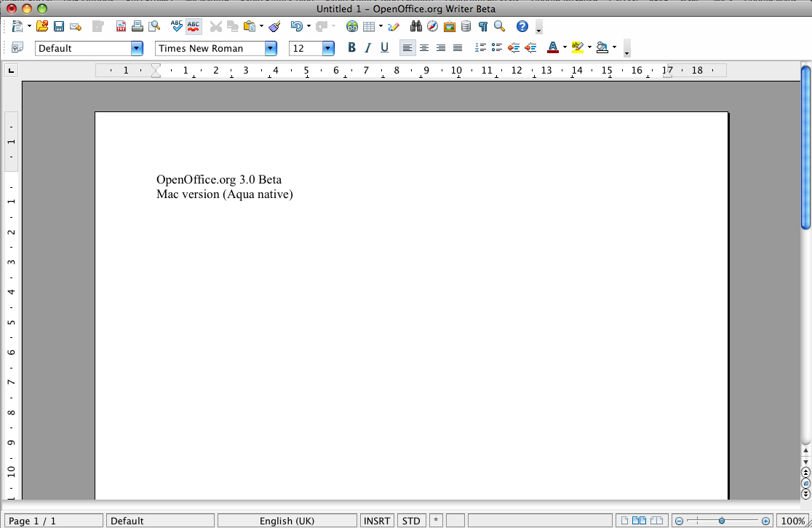
Task: Click the Paste clipboard icon
Action: pos(250,26)
